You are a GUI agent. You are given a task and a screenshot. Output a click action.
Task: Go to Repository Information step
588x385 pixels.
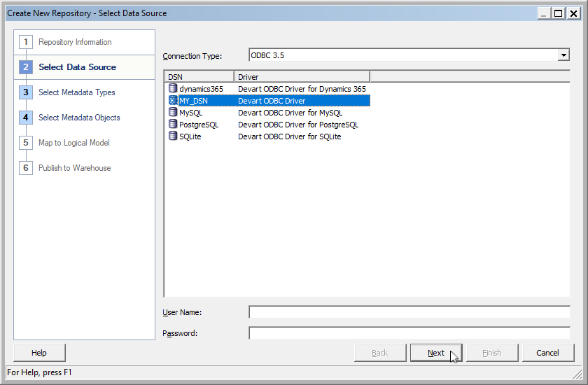[x=75, y=42]
